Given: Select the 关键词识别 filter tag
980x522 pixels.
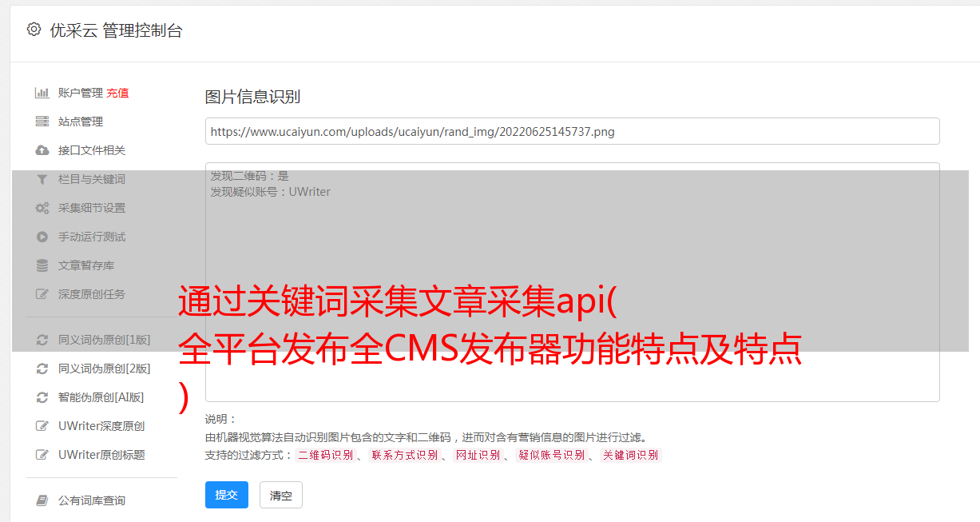Looking at the screenshot, I should [x=631, y=455].
